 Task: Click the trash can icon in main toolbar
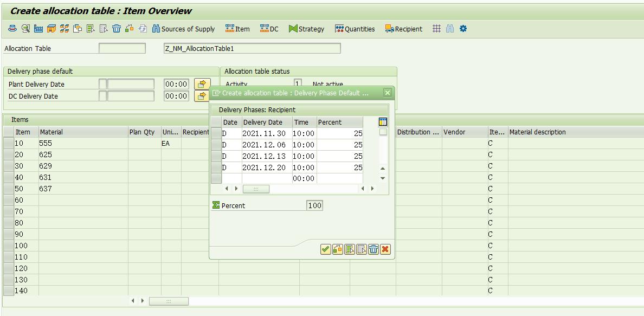tap(117, 29)
